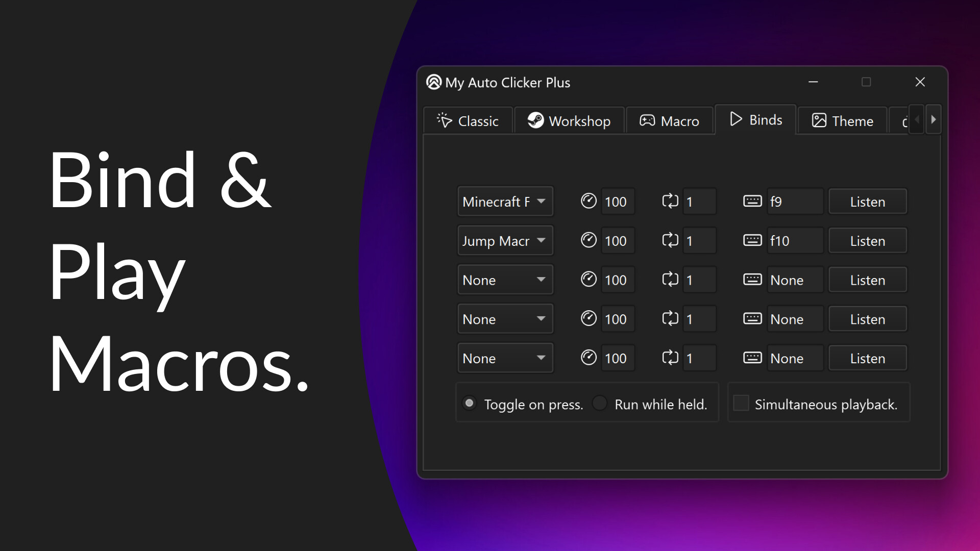Close the My Auto Clicker Plus window
The image size is (980, 551).
(x=920, y=82)
